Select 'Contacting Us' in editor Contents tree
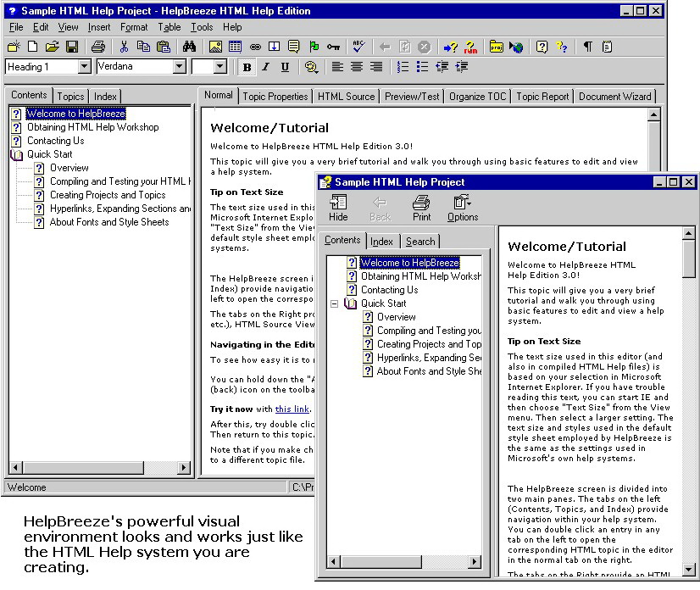Image resolution: width=700 pixels, height=590 pixels. tap(55, 141)
